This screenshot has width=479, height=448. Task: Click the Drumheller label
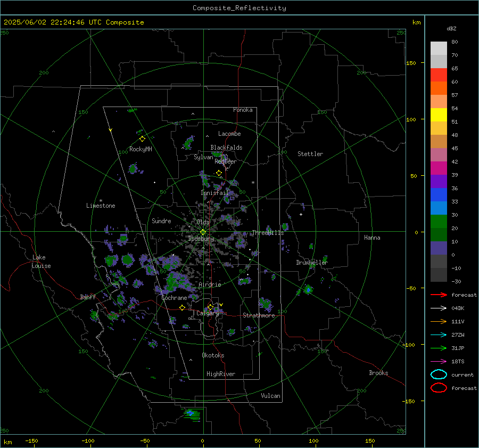click(311, 263)
